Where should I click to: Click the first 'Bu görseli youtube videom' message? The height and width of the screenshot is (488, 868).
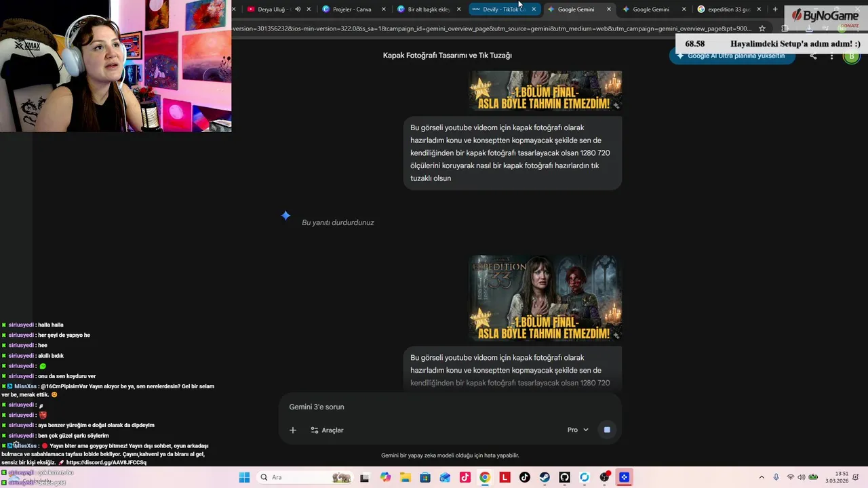click(x=512, y=153)
